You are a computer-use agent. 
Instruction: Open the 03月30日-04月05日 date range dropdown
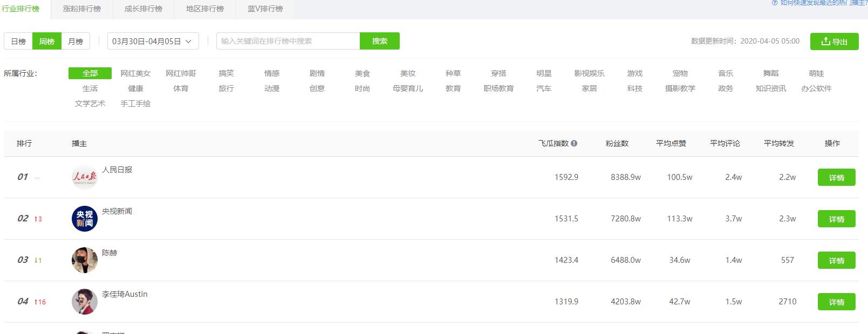(153, 41)
